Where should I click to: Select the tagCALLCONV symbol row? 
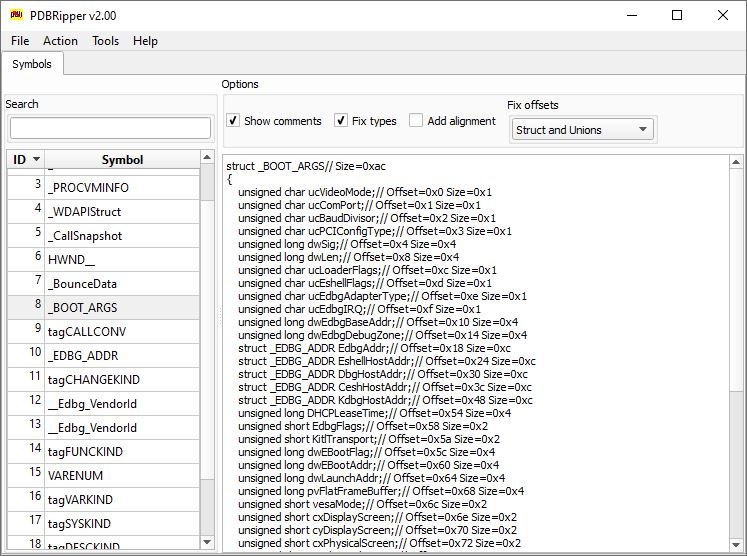(x=87, y=332)
